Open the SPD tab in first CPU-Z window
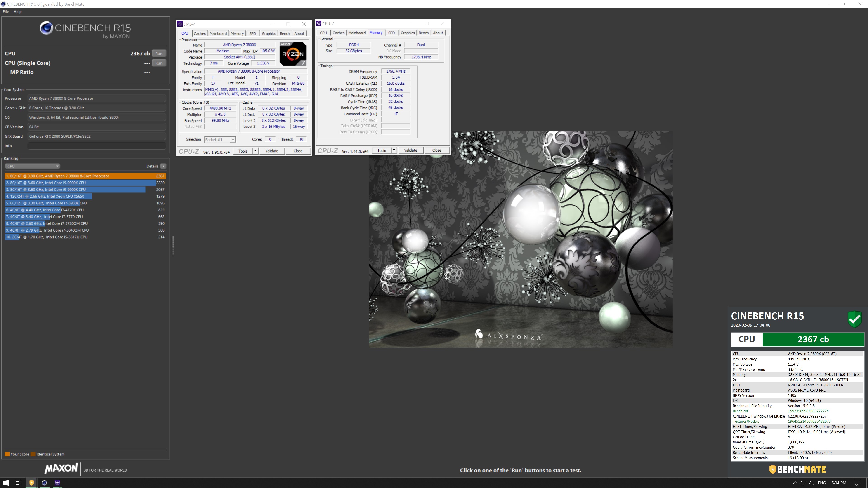The image size is (868, 488). (252, 33)
